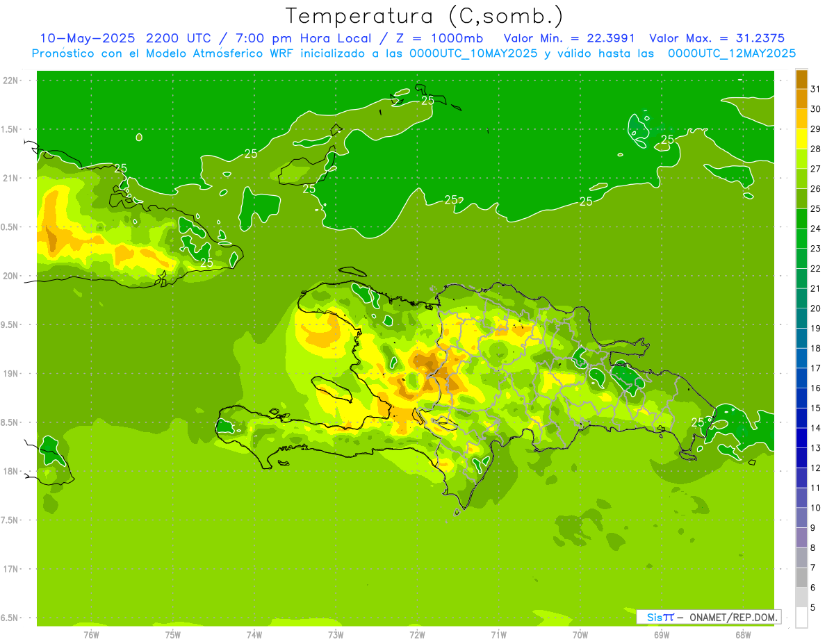Click the '26' value on the color scale
Image resolution: width=834 pixels, height=644 pixels.
pyautogui.click(x=816, y=189)
